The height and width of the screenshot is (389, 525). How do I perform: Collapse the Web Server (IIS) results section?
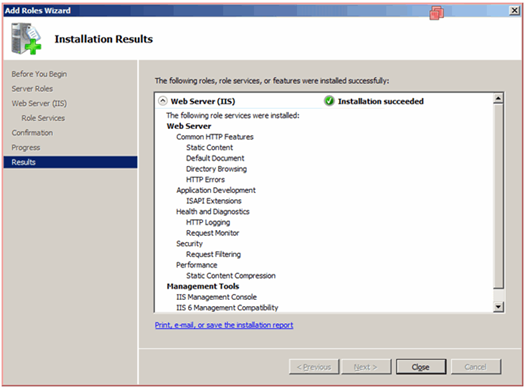[x=163, y=101]
